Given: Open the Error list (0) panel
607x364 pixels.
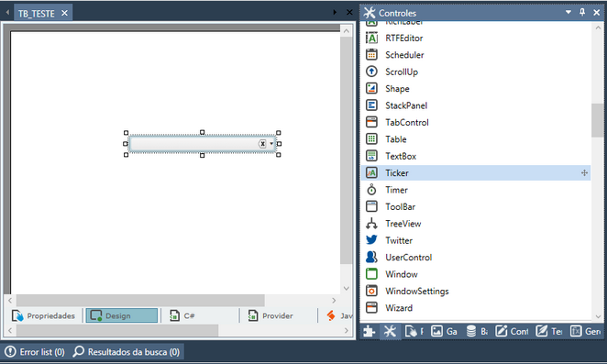Looking at the screenshot, I should (35, 352).
